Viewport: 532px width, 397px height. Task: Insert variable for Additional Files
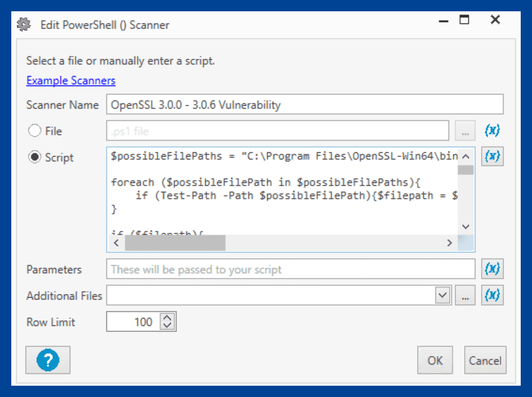coord(492,295)
